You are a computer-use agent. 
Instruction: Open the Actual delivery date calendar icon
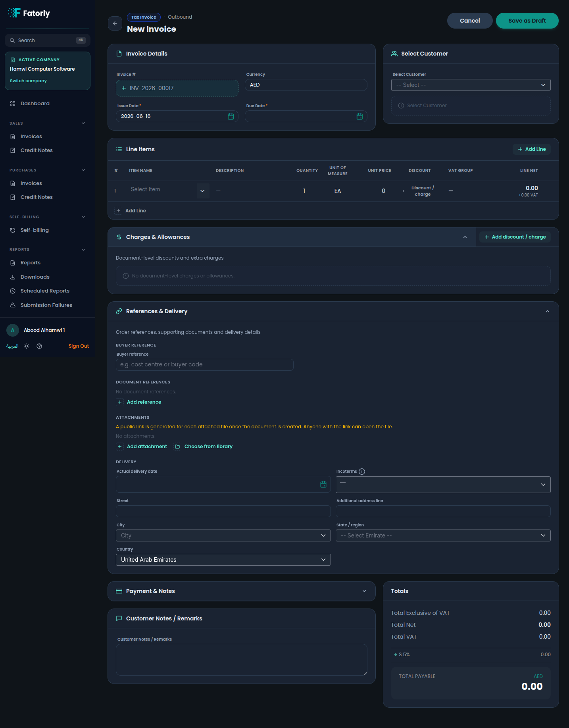(x=323, y=484)
